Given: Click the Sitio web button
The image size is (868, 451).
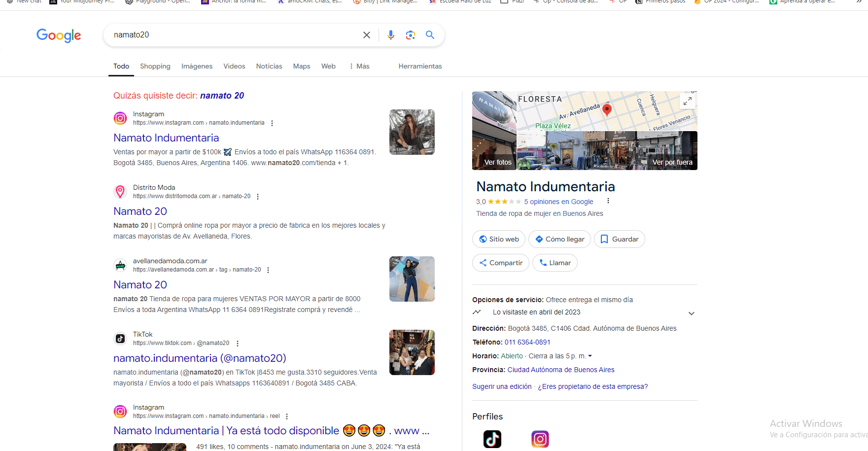Looking at the screenshot, I should click(499, 239).
